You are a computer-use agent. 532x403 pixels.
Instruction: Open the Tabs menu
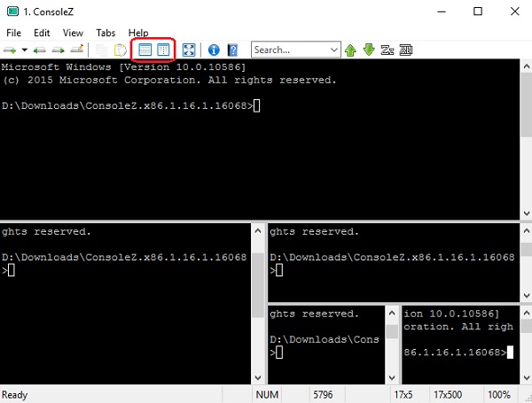[106, 33]
